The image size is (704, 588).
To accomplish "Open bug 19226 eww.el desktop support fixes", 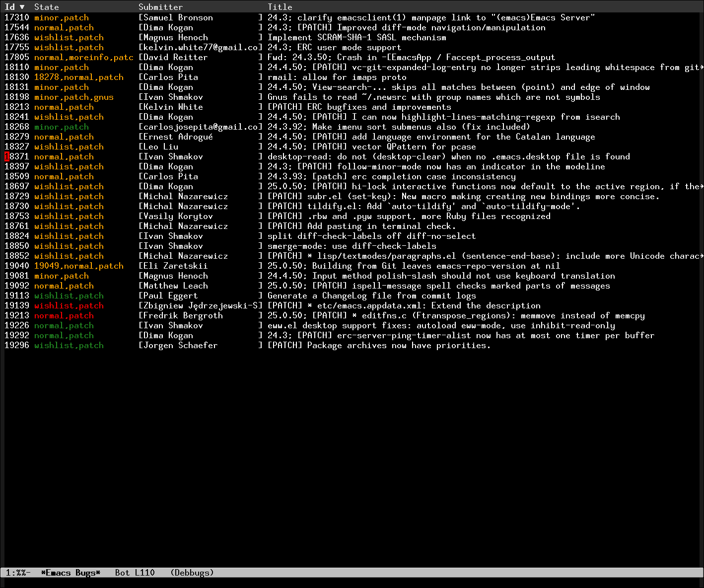I will coord(352,325).
